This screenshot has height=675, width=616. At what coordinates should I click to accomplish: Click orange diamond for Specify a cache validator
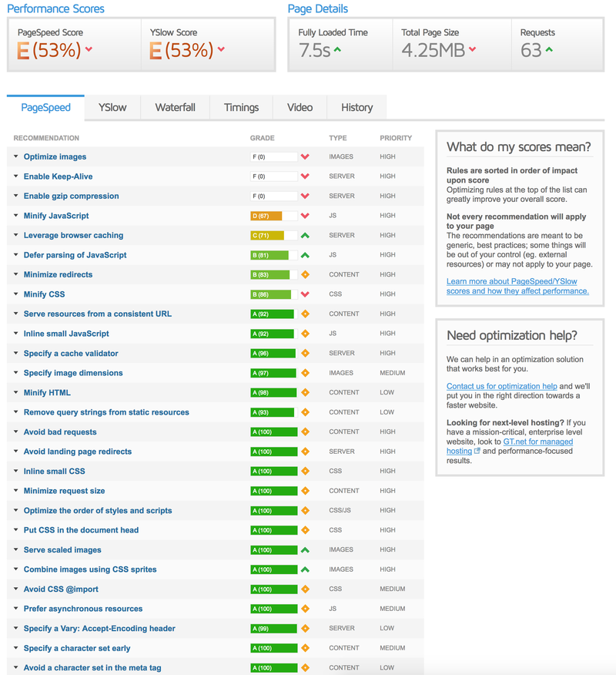click(305, 354)
